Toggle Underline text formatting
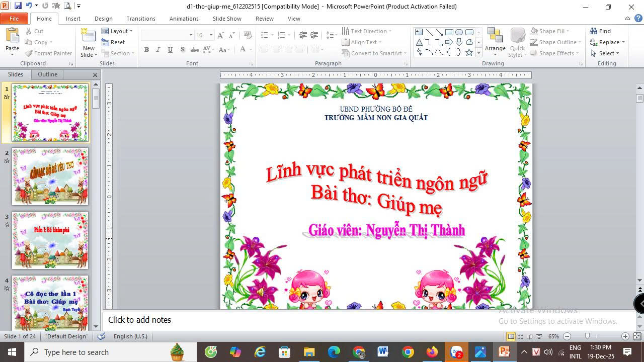 coord(170,49)
